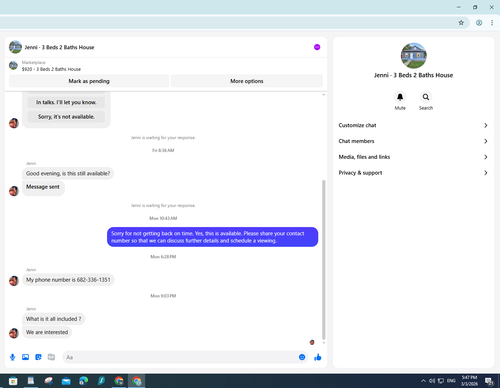Choose the 'In talks. I'll let you know.' reply

66,102
